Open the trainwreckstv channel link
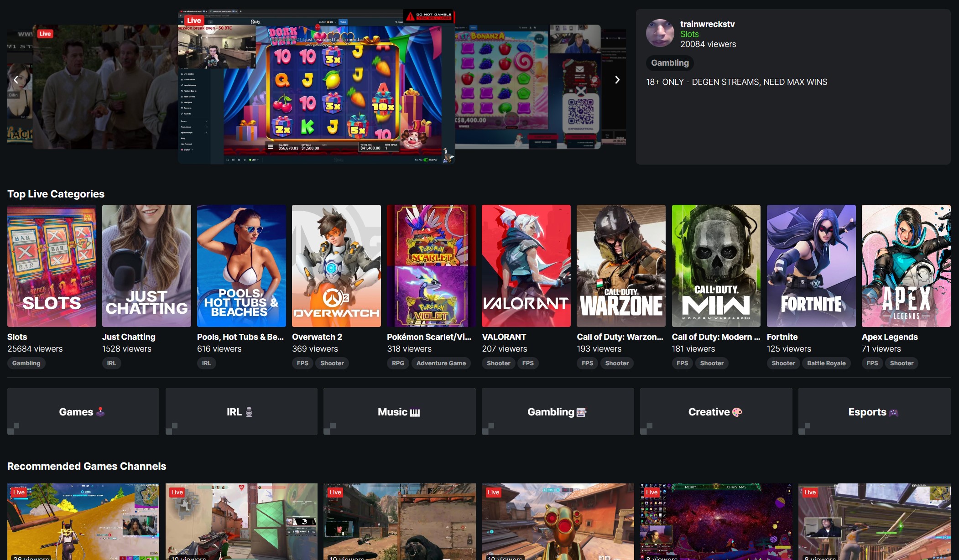 707,24
